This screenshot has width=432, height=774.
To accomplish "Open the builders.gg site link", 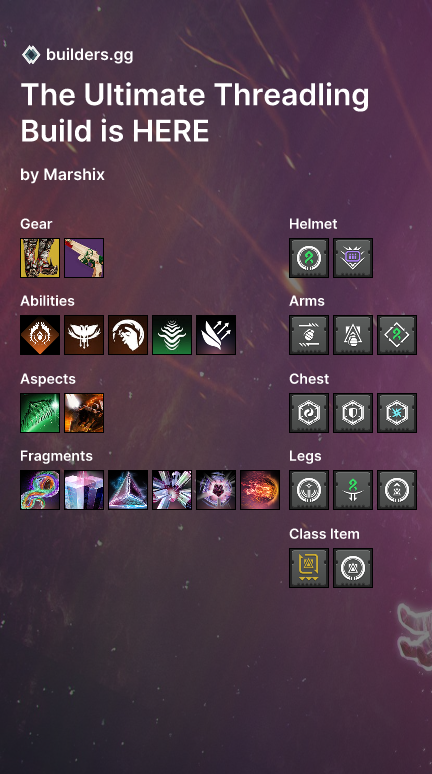I will [x=89, y=55].
